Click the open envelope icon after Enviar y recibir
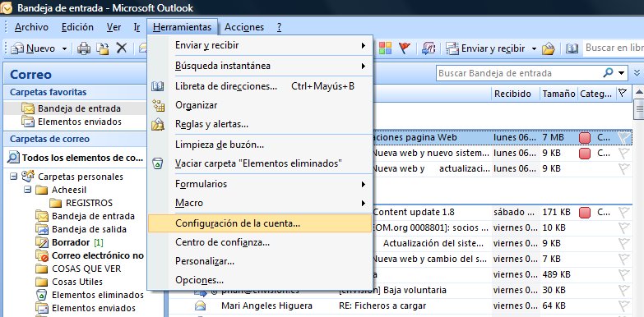This screenshot has height=317, width=644. point(549,48)
